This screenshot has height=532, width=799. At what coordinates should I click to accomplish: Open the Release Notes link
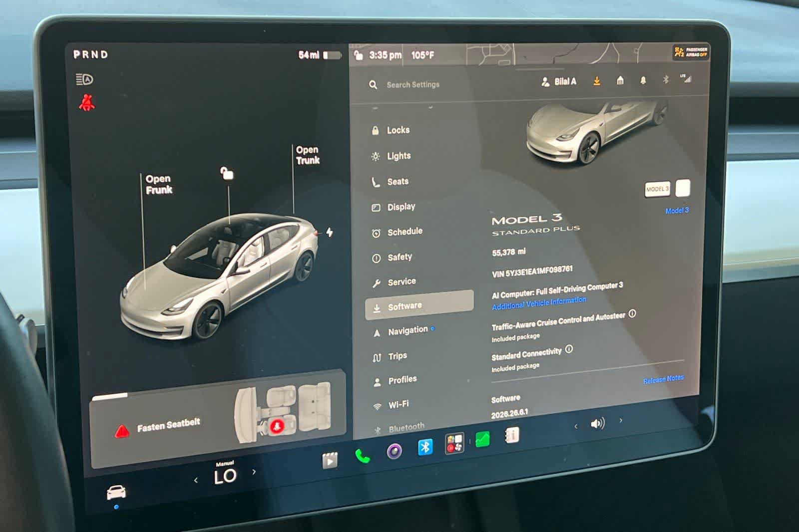(x=663, y=379)
